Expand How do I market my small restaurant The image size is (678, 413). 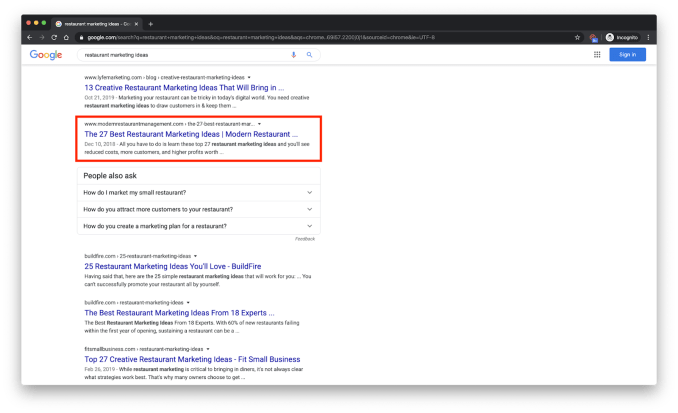coord(198,193)
